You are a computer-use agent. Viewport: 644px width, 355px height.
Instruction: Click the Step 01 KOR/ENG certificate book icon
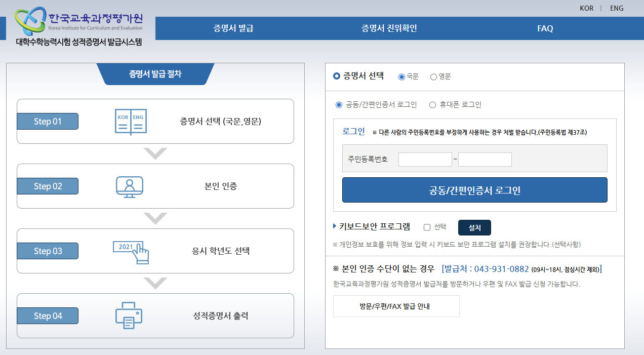pyautogui.click(x=131, y=121)
